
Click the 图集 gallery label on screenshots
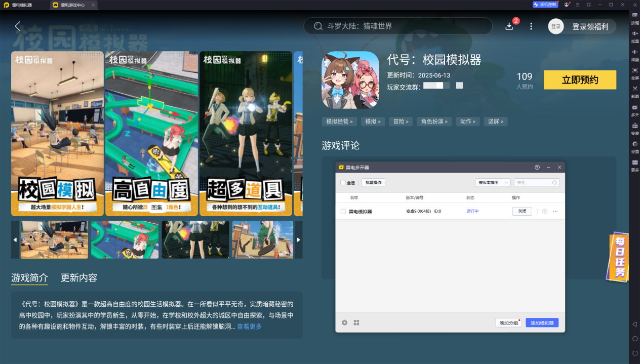tap(156, 207)
